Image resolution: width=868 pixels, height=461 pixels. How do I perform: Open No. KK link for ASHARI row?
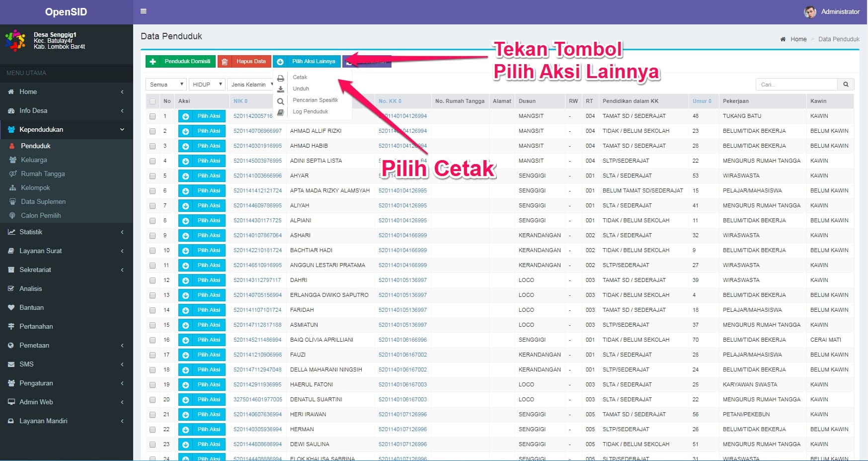tap(402, 235)
